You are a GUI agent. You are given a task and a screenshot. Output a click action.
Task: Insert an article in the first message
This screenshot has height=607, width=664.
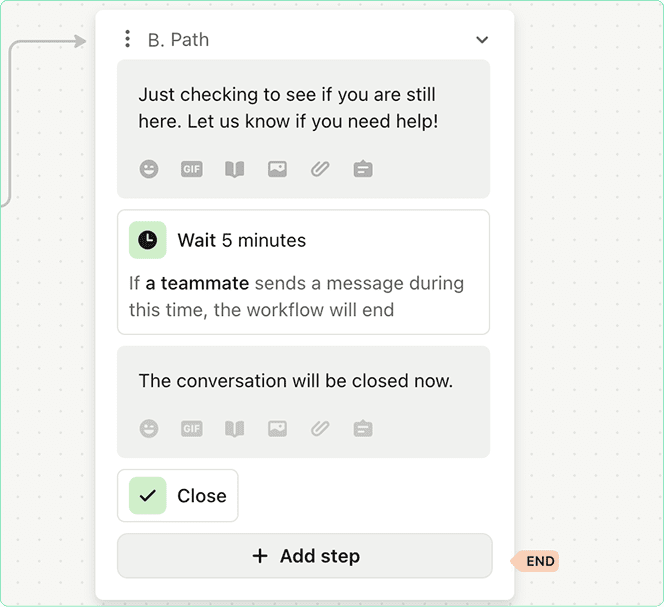[235, 169]
